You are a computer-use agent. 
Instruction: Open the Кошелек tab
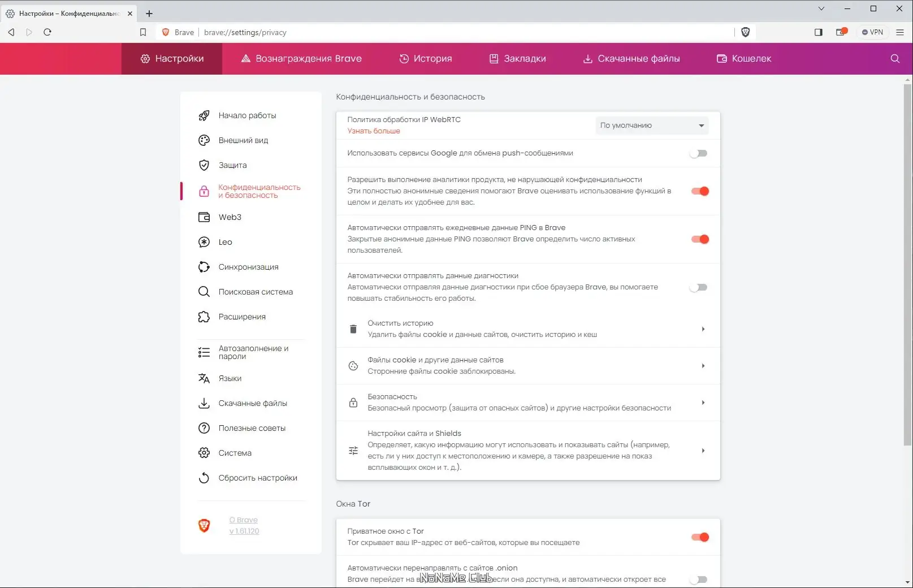pos(744,58)
